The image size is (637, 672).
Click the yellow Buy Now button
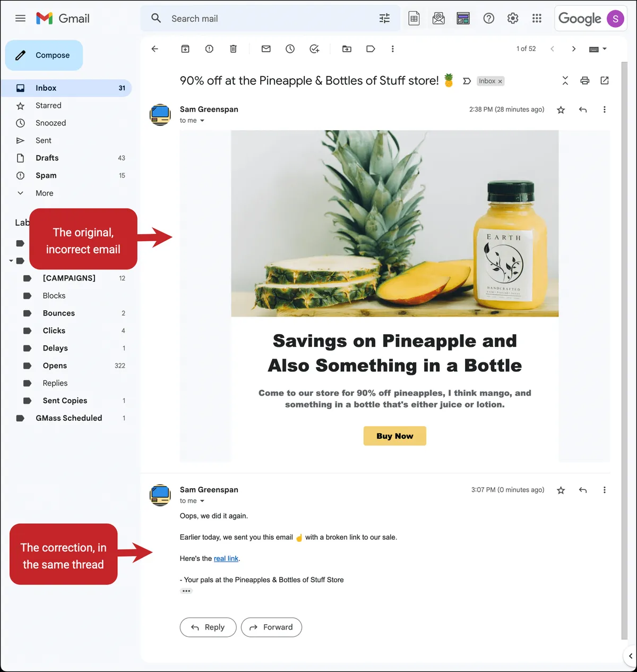395,436
